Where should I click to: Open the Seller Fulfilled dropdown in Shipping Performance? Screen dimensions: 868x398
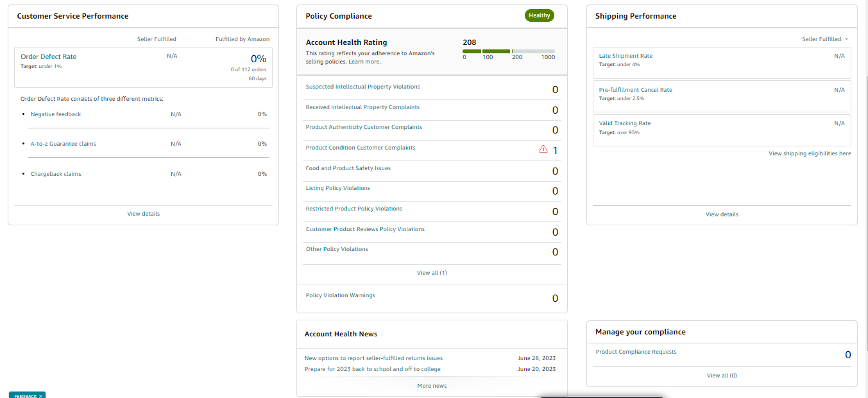tap(825, 39)
